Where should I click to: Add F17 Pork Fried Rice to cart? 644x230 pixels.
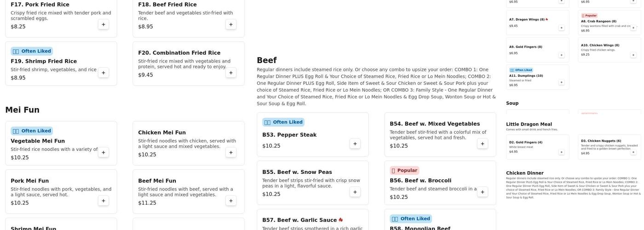pyautogui.click(x=103, y=24)
